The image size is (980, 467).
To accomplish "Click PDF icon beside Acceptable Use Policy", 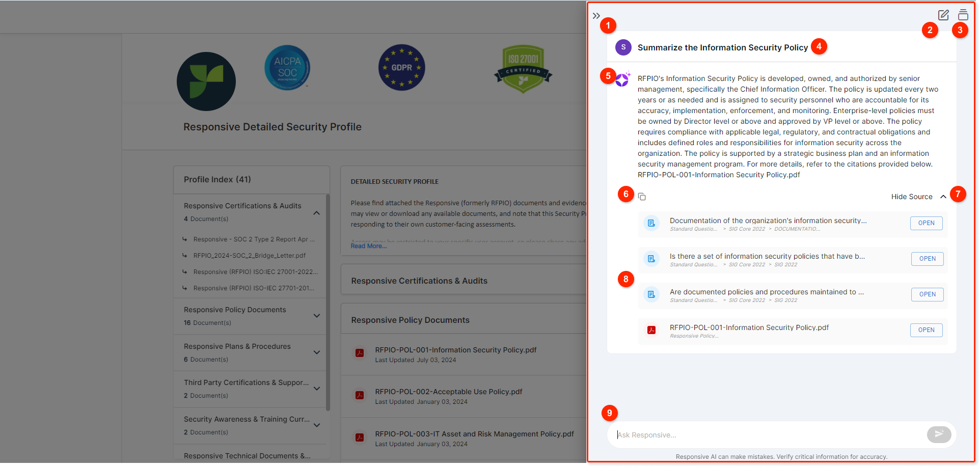I will 360,395.
